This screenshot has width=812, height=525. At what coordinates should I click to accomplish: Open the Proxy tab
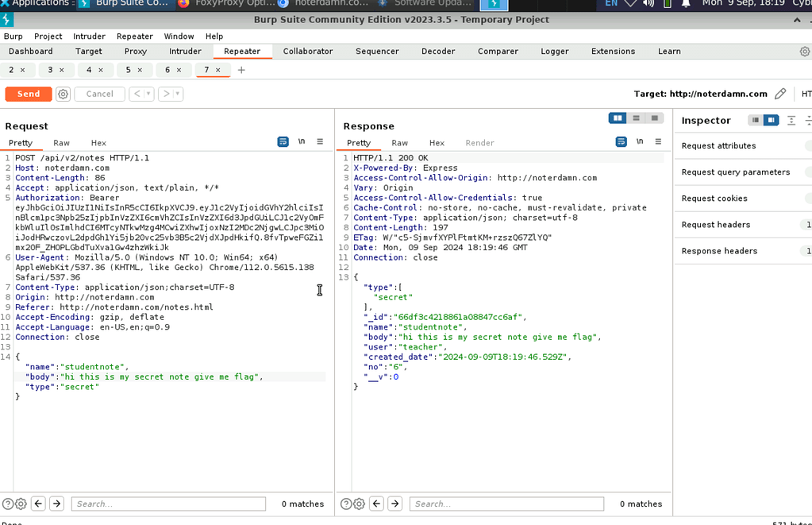click(x=135, y=52)
